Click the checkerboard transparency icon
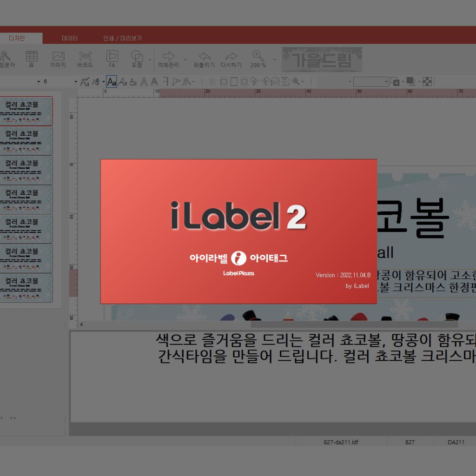Screen dimensions: 476x476 (427, 82)
